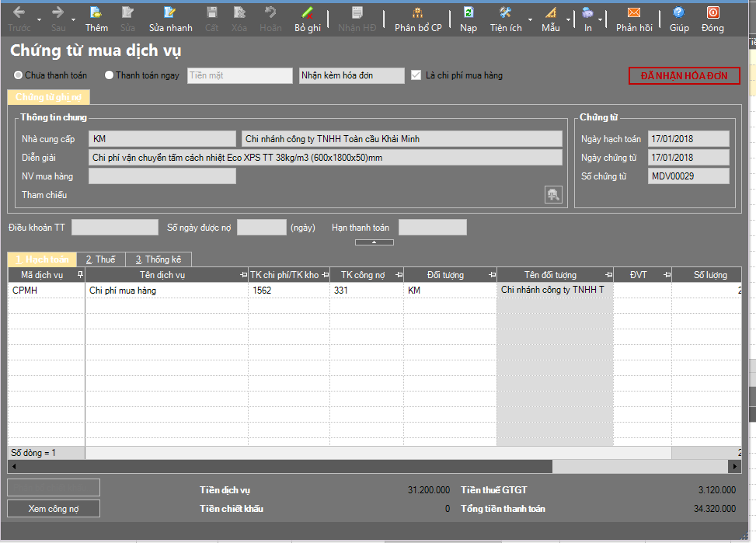Open Phản hồi feedback mail icon
The image size is (756, 543).
tap(634, 13)
